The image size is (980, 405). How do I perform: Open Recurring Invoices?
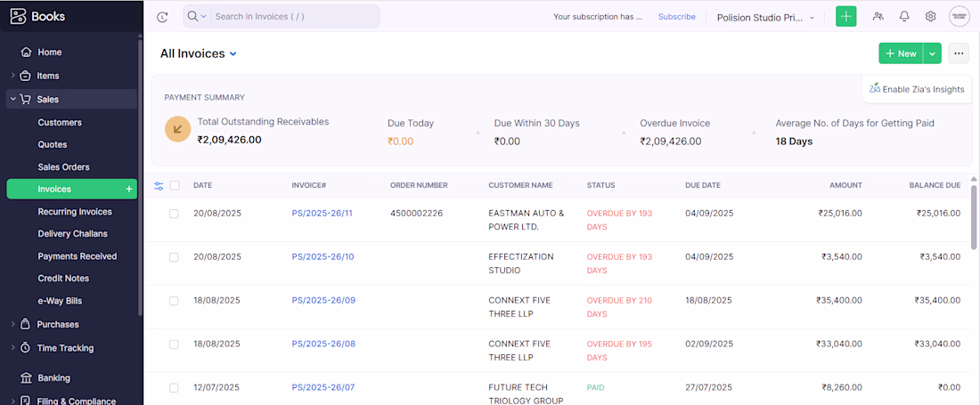click(x=74, y=212)
